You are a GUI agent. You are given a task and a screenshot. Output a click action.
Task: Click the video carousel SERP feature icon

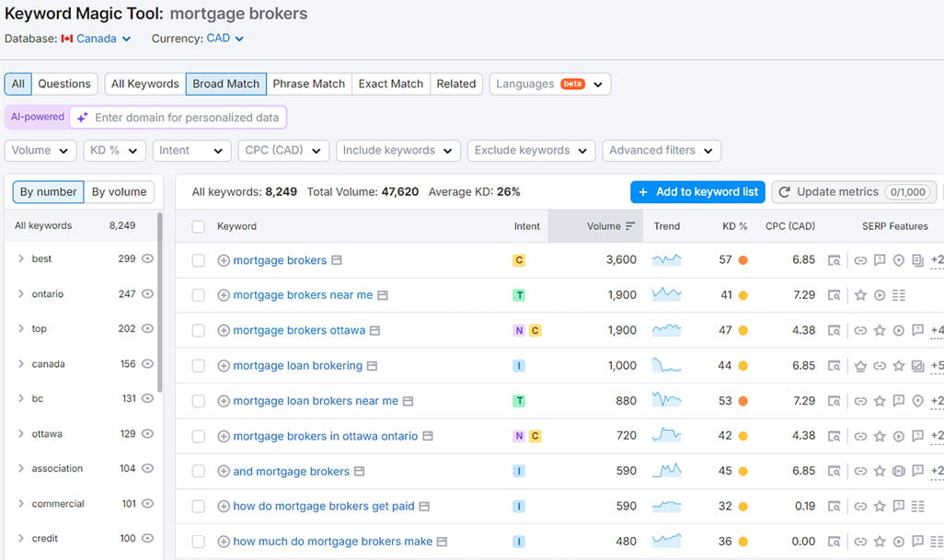[880, 295]
